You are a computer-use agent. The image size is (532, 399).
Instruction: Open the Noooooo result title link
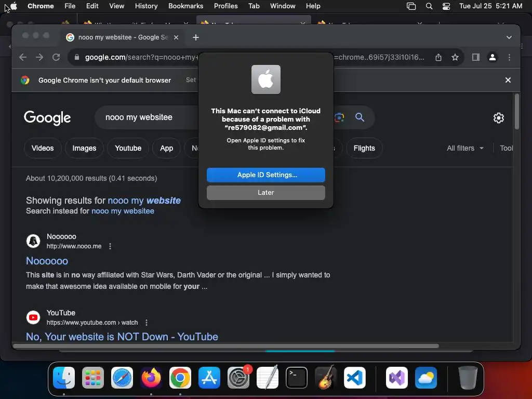47,261
